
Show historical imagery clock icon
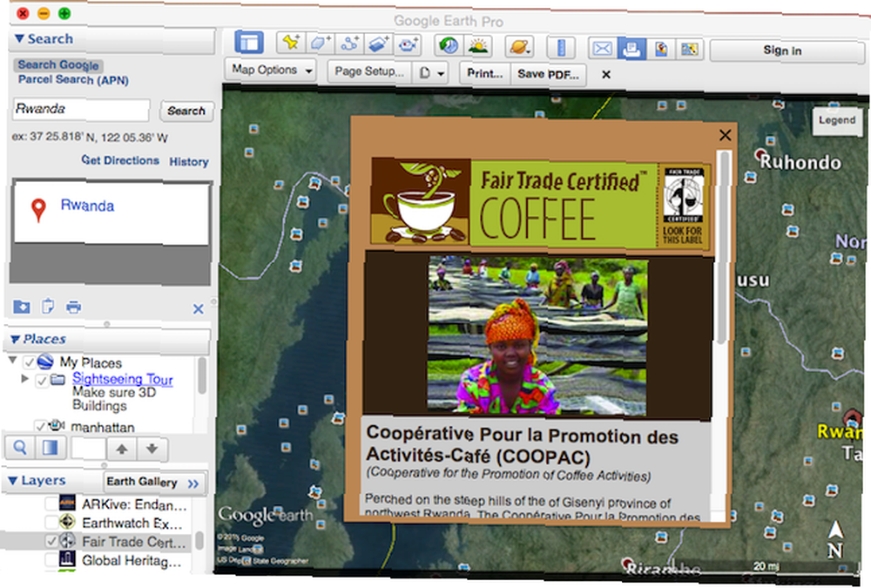(449, 45)
